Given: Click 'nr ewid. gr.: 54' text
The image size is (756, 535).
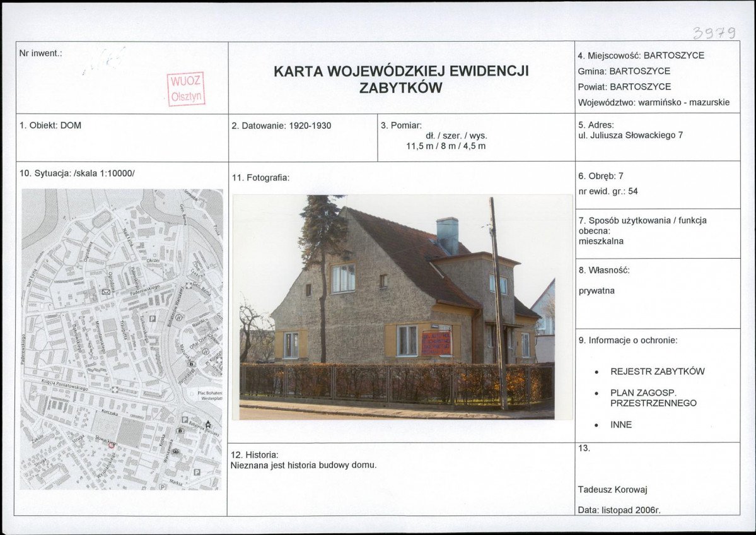Looking at the screenshot, I should tap(608, 192).
